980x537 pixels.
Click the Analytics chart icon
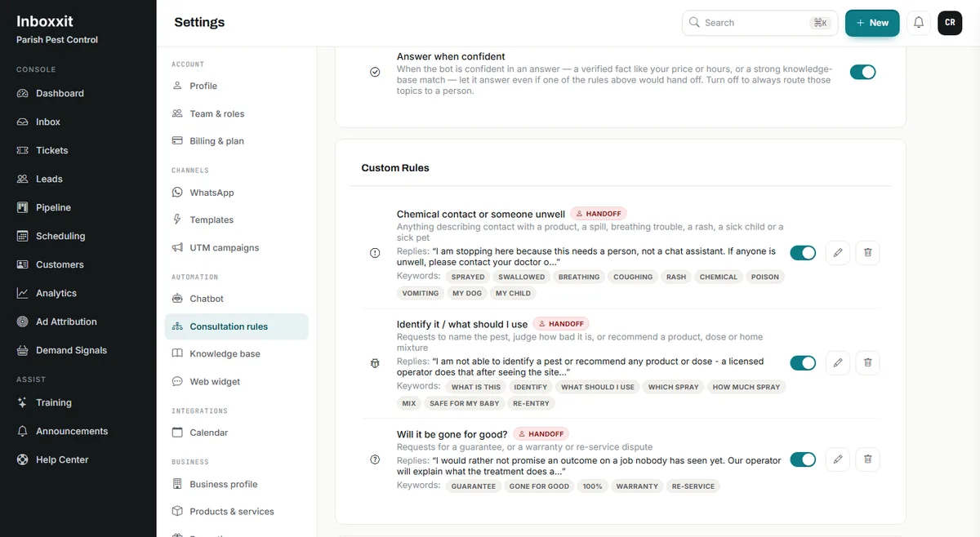coord(22,293)
